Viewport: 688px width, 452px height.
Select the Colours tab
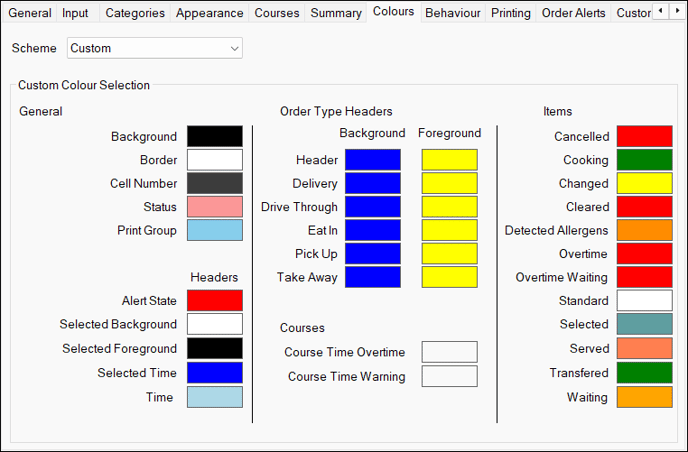(x=394, y=11)
